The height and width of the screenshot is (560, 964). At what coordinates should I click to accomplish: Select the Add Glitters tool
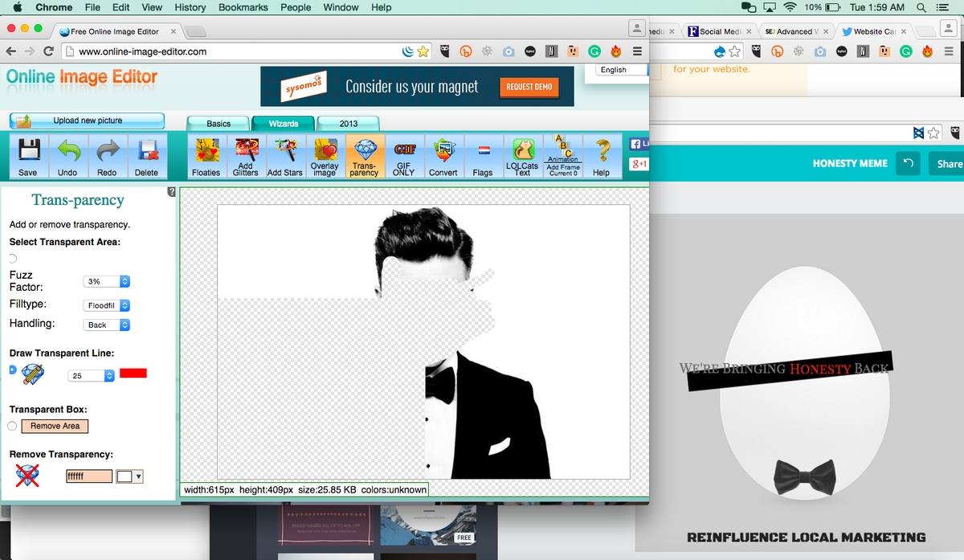pos(245,155)
